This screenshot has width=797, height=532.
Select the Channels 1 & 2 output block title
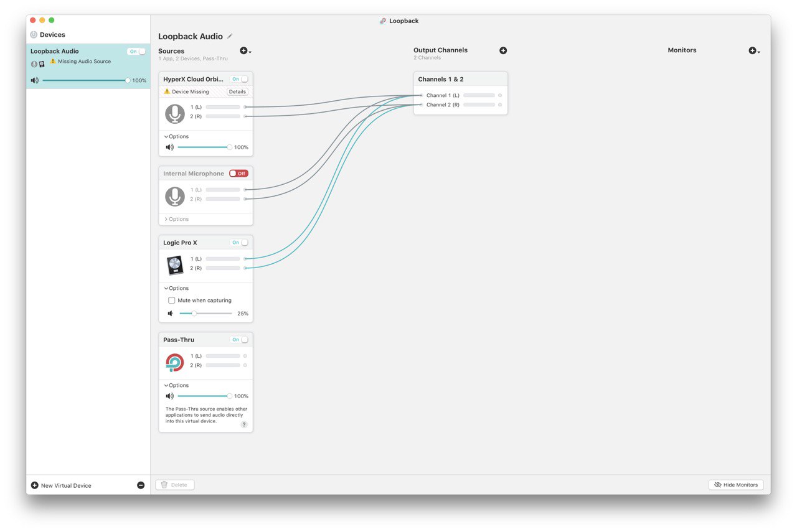pos(441,79)
